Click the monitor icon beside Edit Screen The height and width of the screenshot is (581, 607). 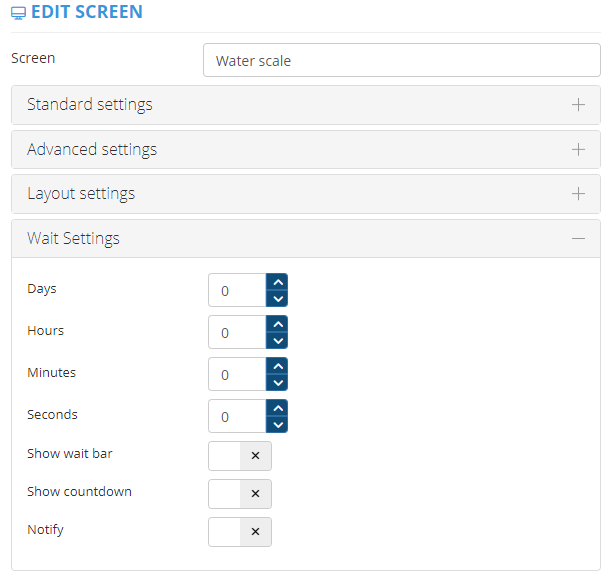pyautogui.click(x=18, y=13)
